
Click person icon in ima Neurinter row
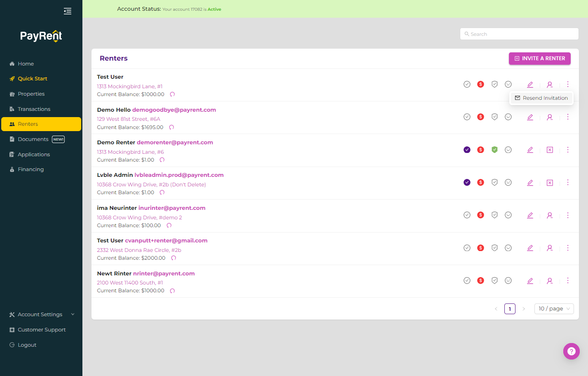point(550,215)
